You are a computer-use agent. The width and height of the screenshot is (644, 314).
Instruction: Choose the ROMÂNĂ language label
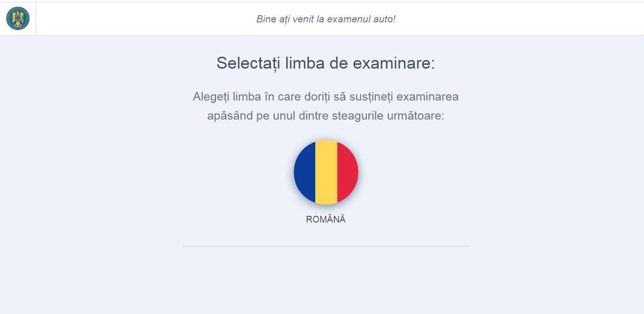pos(326,219)
